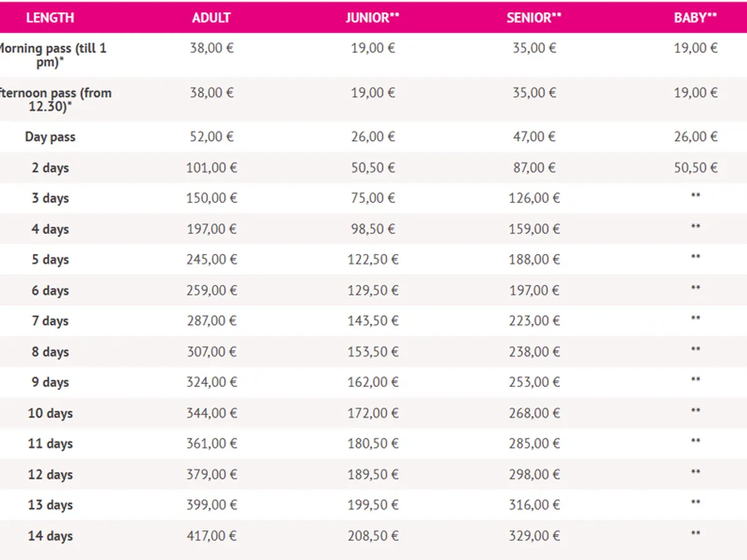Select the 6 days row label
747x560 pixels.
coord(50,291)
